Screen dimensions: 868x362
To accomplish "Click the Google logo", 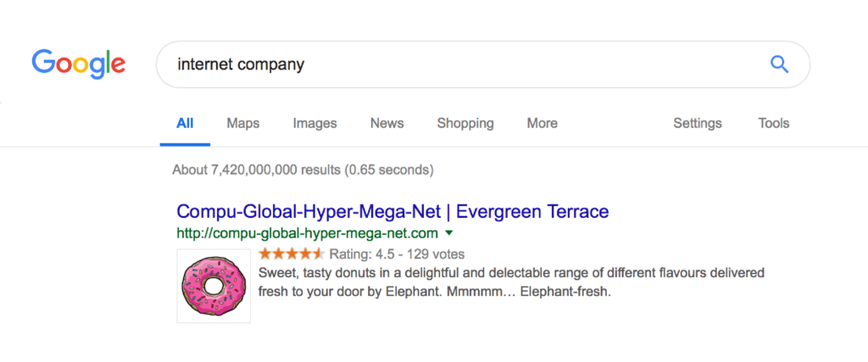I will coord(79,64).
